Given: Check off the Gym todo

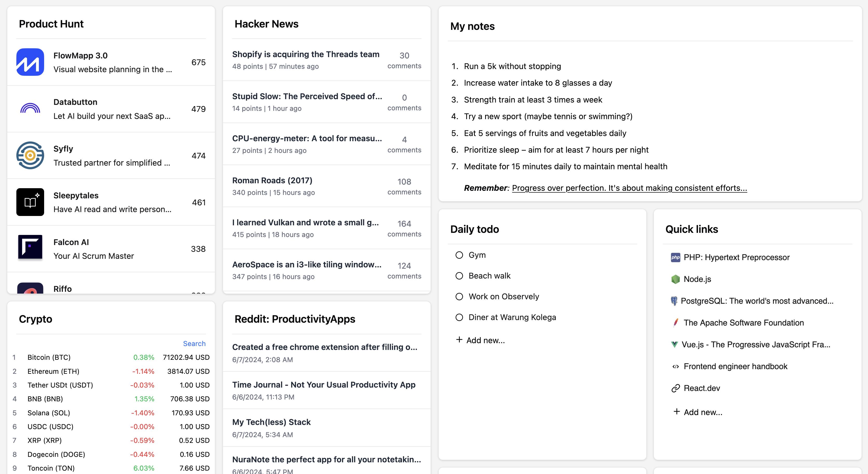Looking at the screenshot, I should [459, 255].
